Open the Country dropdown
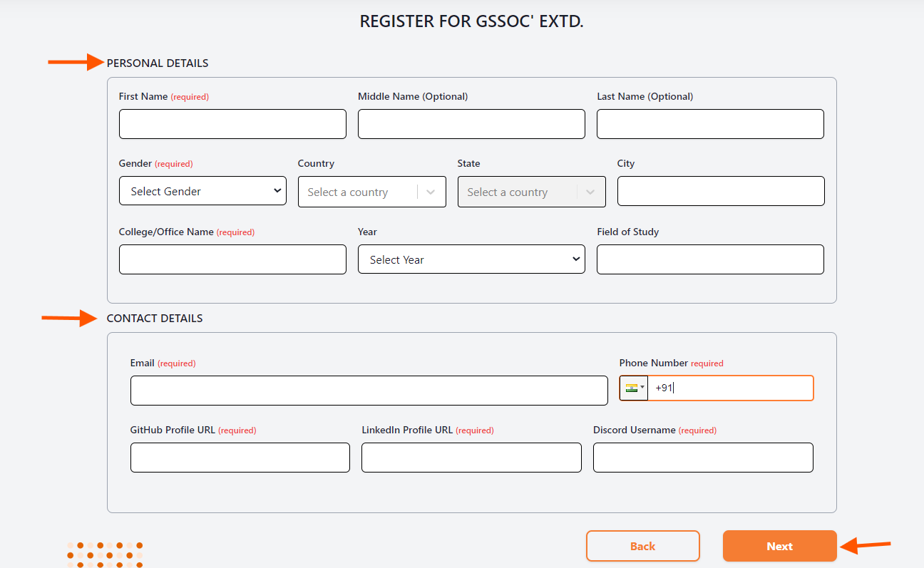This screenshot has height=568, width=924. point(371,191)
